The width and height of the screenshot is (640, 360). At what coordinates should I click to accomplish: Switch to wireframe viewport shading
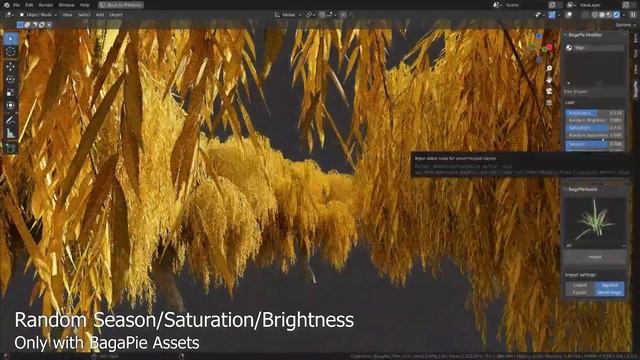(x=595, y=15)
